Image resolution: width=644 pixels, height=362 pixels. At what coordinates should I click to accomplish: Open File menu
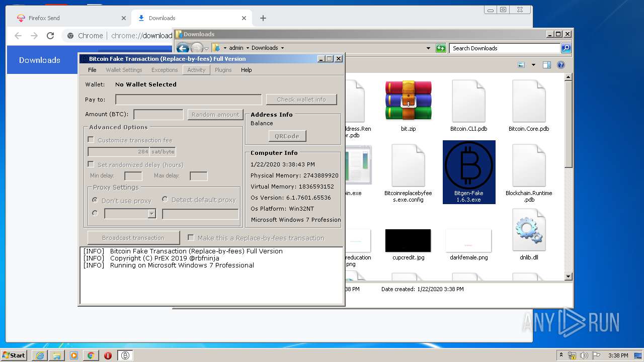coord(92,70)
